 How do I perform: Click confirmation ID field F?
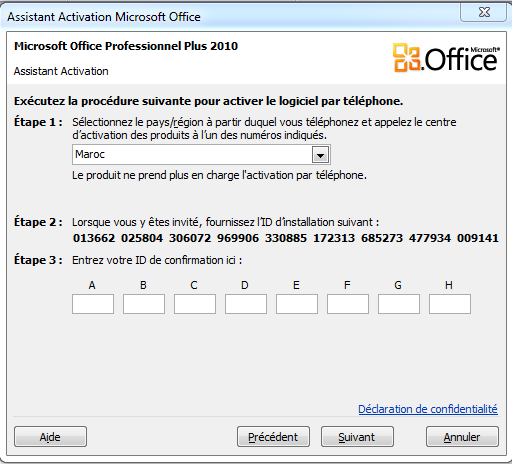coord(348,304)
